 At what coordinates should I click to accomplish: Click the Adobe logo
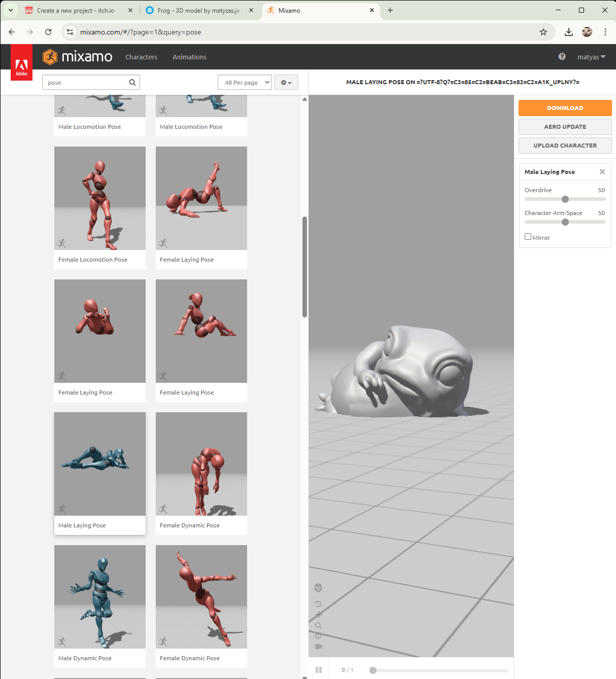21,63
